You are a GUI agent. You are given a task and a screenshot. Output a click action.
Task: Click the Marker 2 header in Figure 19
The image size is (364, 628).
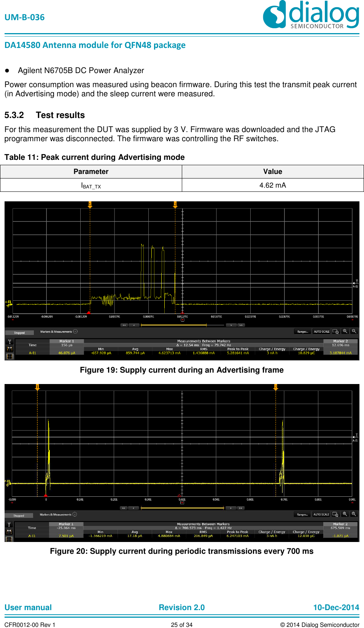point(340,341)
